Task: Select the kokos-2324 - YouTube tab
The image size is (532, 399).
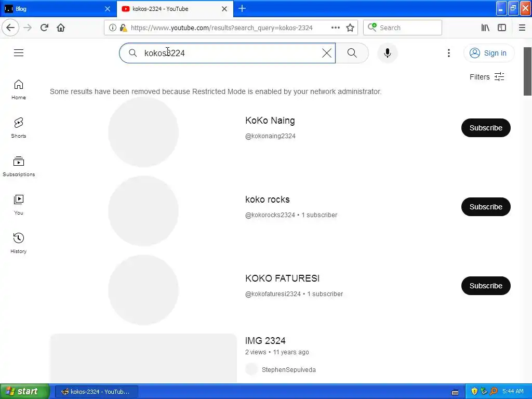Action: tap(175, 9)
